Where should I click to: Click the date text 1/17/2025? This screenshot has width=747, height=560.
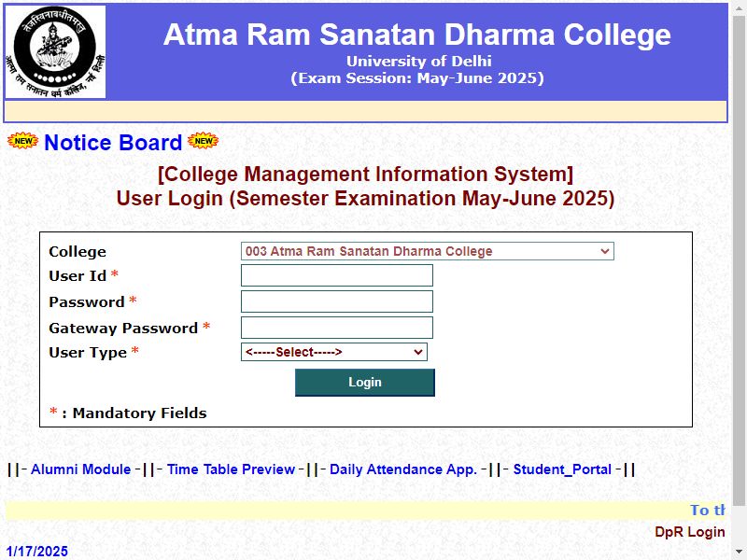(36, 552)
